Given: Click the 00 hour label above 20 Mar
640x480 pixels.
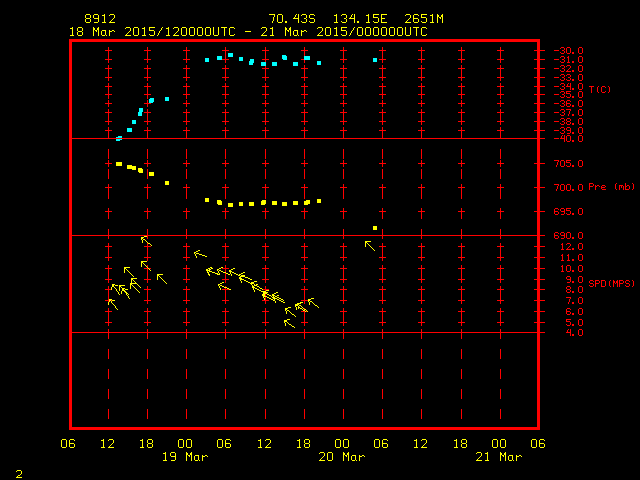Looking at the screenshot, I should tap(342, 444).
